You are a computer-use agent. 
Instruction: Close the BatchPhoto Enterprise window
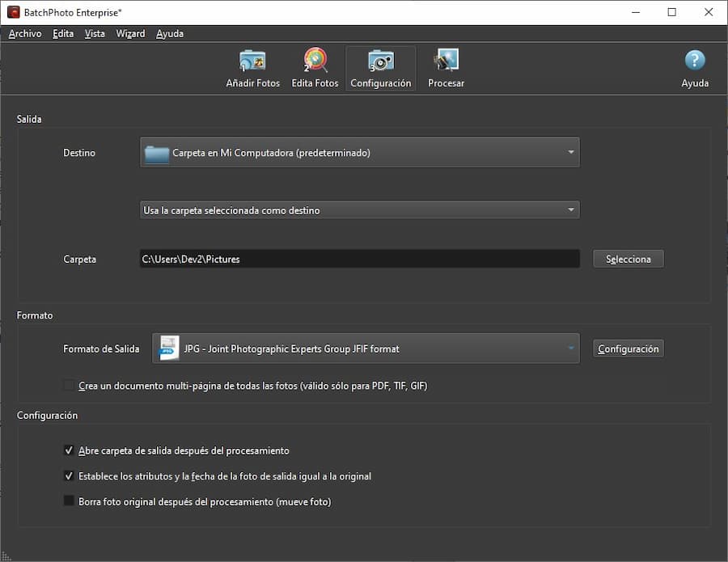(x=708, y=12)
